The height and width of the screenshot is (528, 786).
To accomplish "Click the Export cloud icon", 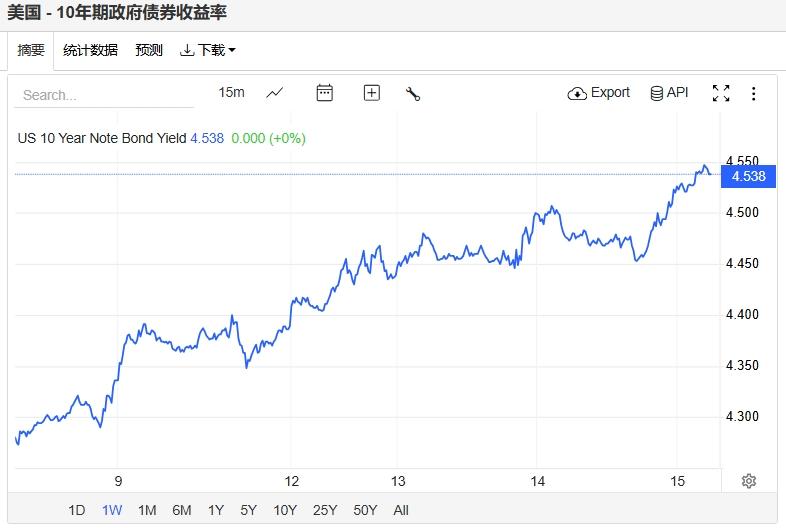I will click(x=577, y=93).
